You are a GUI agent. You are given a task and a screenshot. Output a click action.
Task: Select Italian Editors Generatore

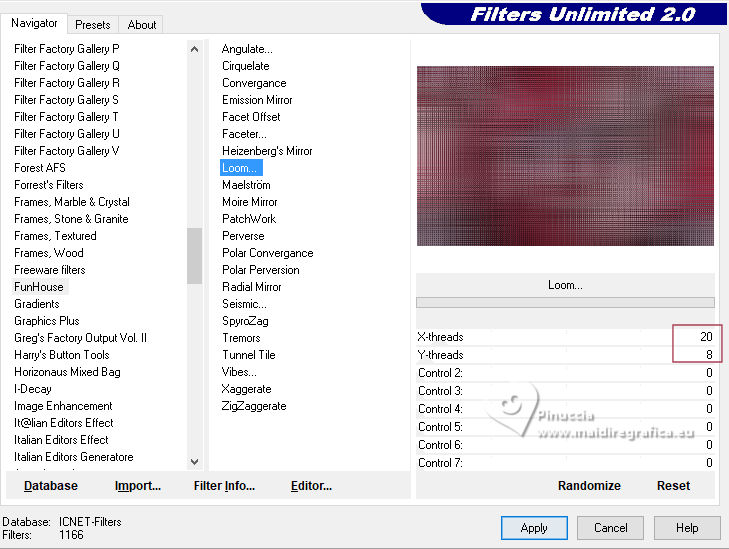73,457
